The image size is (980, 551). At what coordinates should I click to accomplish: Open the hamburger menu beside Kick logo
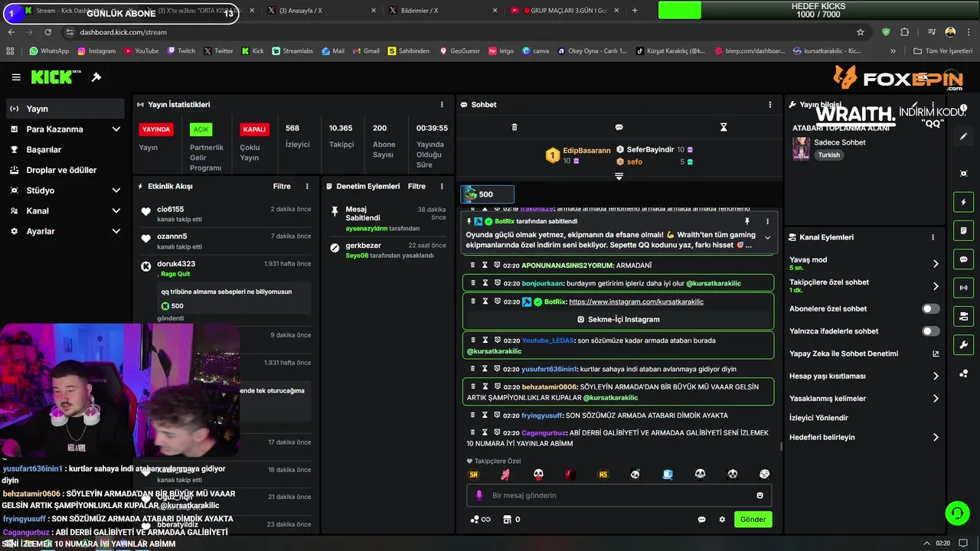pyautogui.click(x=16, y=77)
